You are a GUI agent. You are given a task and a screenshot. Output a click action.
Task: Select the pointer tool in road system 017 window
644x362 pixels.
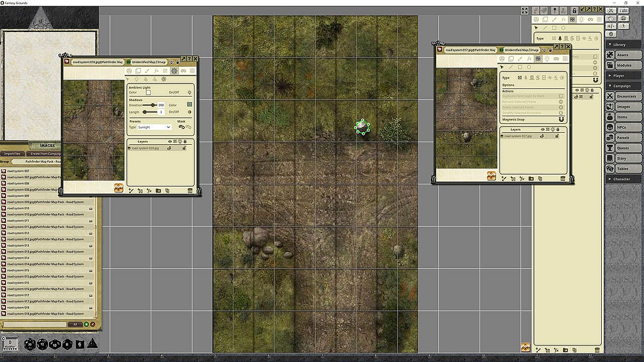coord(502,67)
